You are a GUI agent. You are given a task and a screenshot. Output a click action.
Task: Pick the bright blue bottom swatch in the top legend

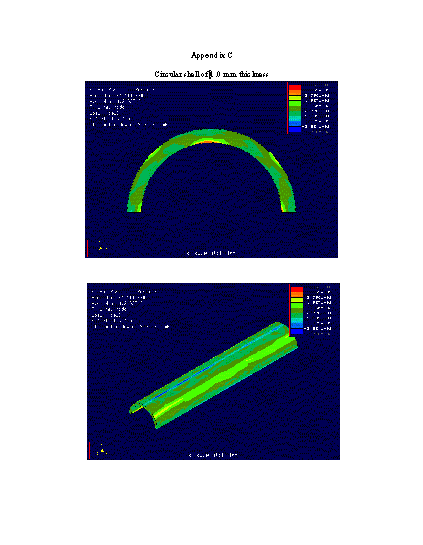295,130
